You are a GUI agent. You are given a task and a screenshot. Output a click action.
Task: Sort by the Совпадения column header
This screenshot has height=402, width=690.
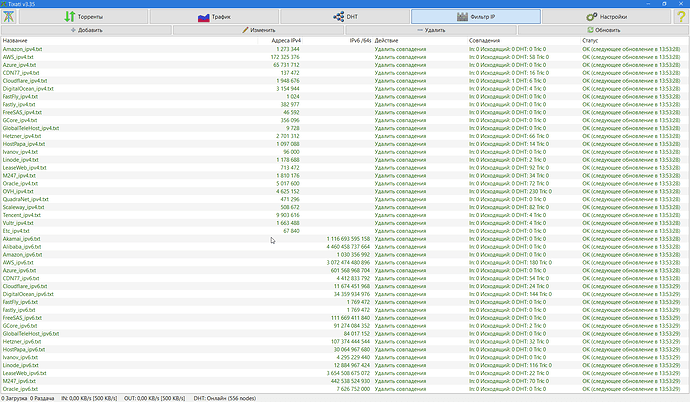[524, 40]
